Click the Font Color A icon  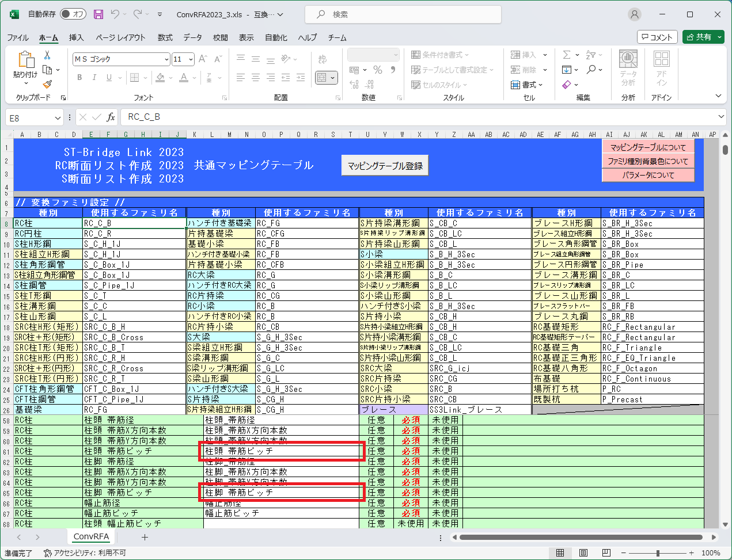point(184,78)
